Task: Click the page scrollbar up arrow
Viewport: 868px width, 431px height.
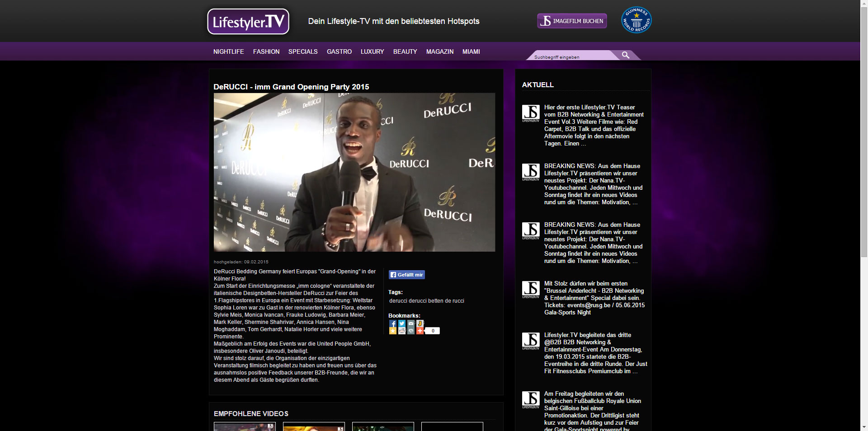Action: click(x=864, y=4)
